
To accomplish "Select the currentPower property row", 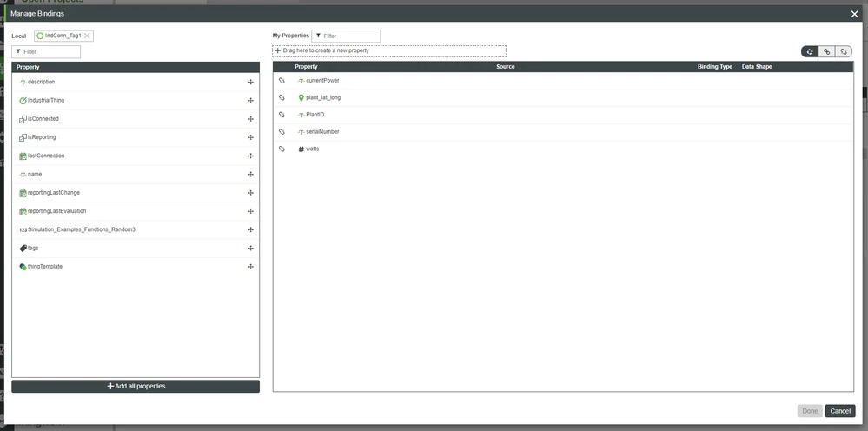I will click(563, 81).
